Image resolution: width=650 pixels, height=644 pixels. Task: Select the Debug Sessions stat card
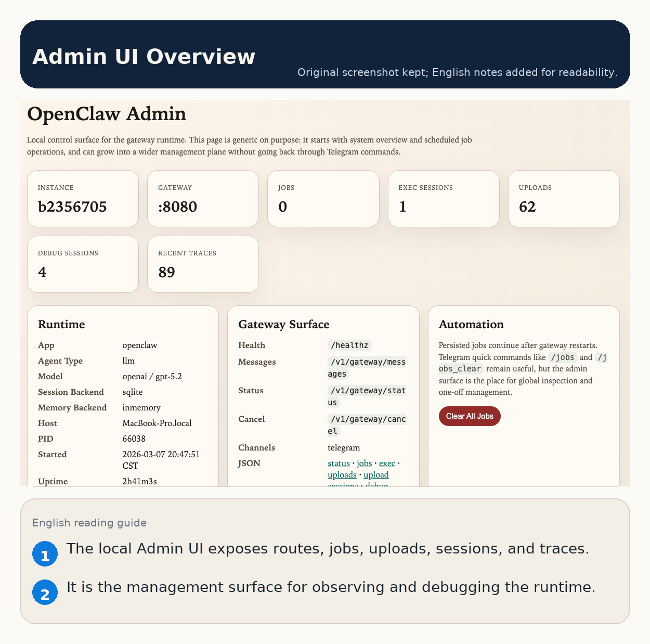coord(83,264)
